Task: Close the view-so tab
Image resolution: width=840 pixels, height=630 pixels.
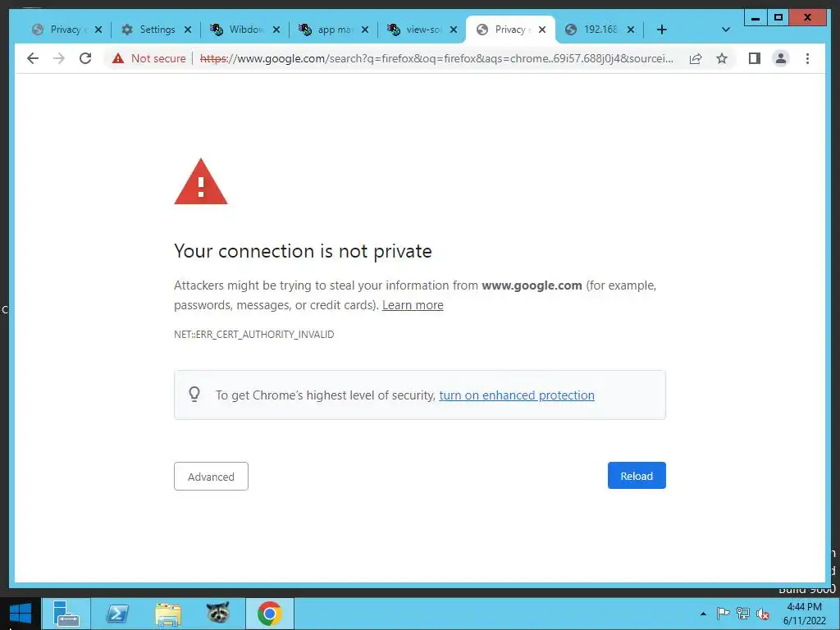Action: 454,30
